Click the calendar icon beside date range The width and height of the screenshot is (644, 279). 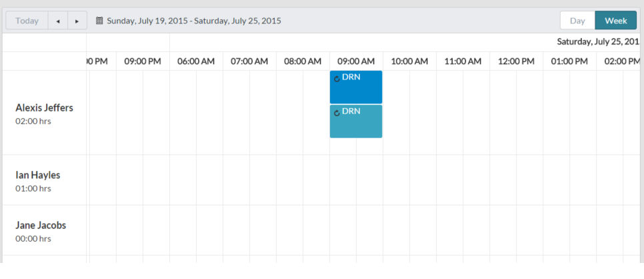click(99, 21)
